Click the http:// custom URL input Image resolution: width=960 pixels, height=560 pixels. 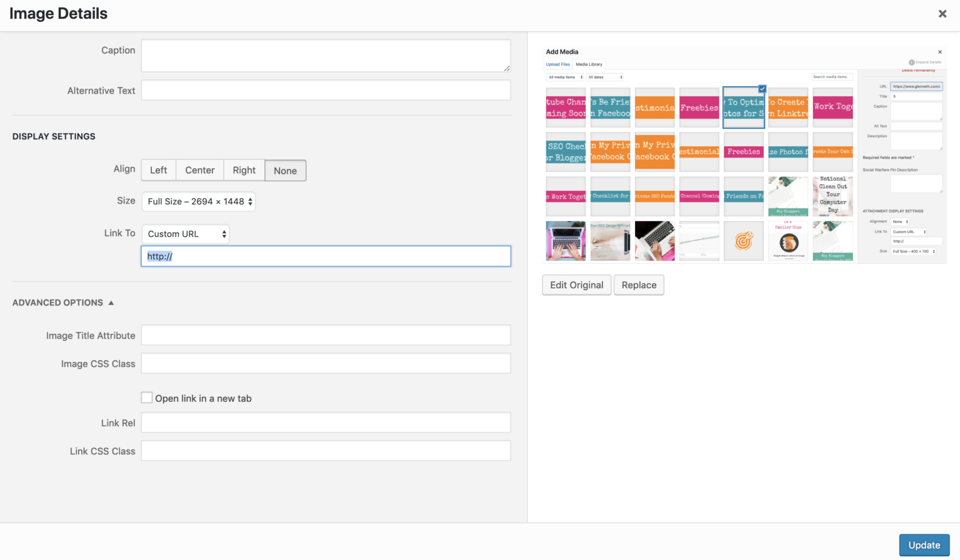[x=326, y=256]
